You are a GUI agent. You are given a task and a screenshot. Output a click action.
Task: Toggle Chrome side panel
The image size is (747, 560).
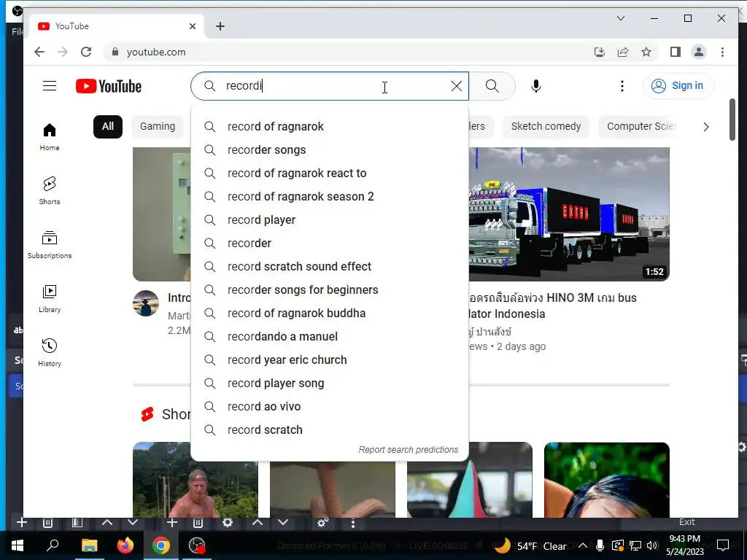coord(675,52)
